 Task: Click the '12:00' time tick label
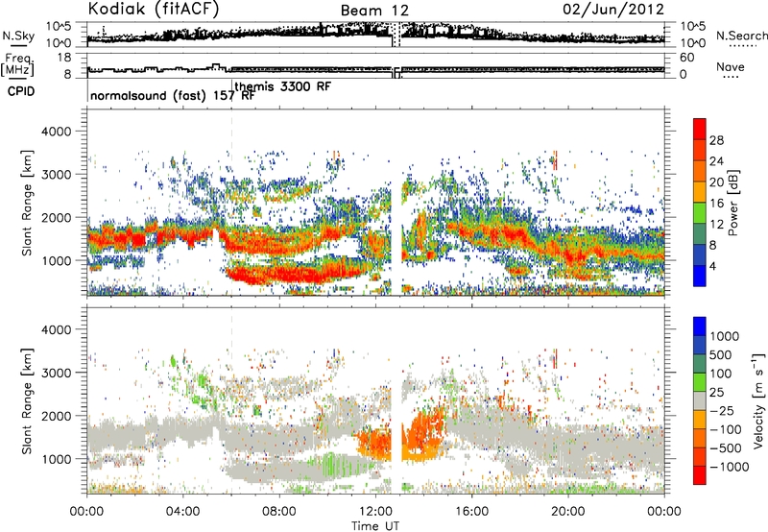(x=375, y=512)
